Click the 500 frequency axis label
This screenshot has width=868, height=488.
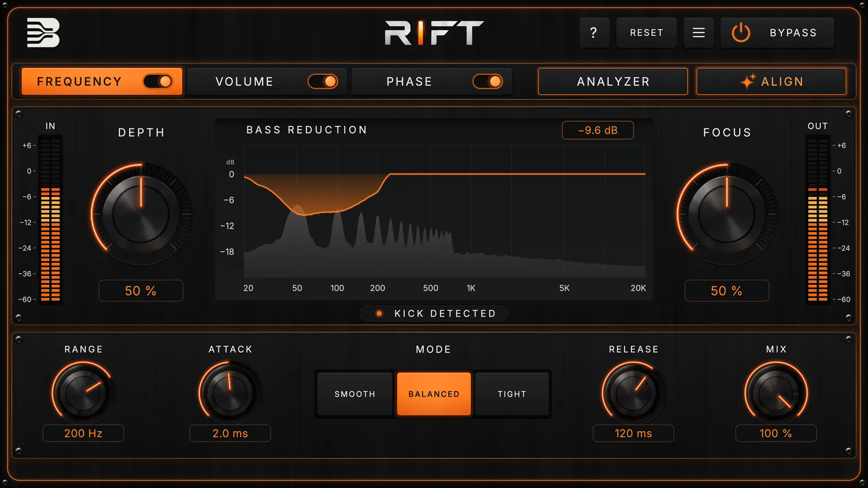pos(431,288)
